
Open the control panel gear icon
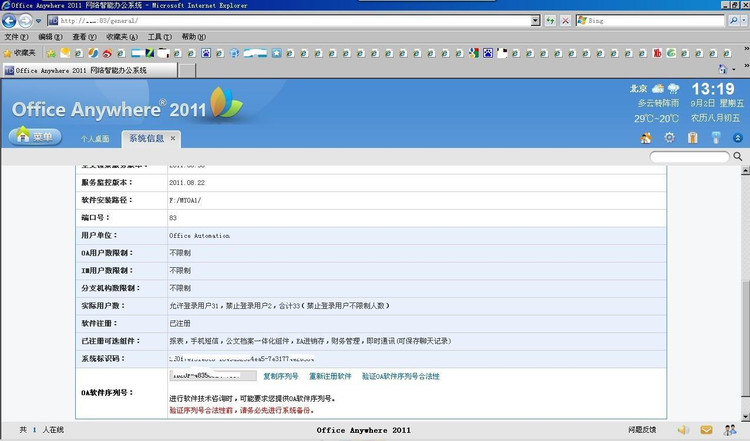point(669,138)
